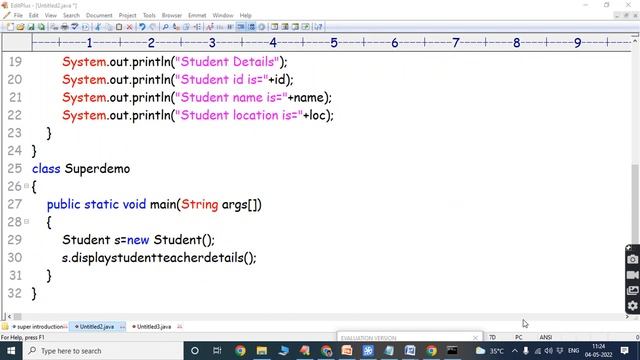The height and width of the screenshot is (360, 640).
Task: Open the Tools menu
Action: (x=149, y=16)
